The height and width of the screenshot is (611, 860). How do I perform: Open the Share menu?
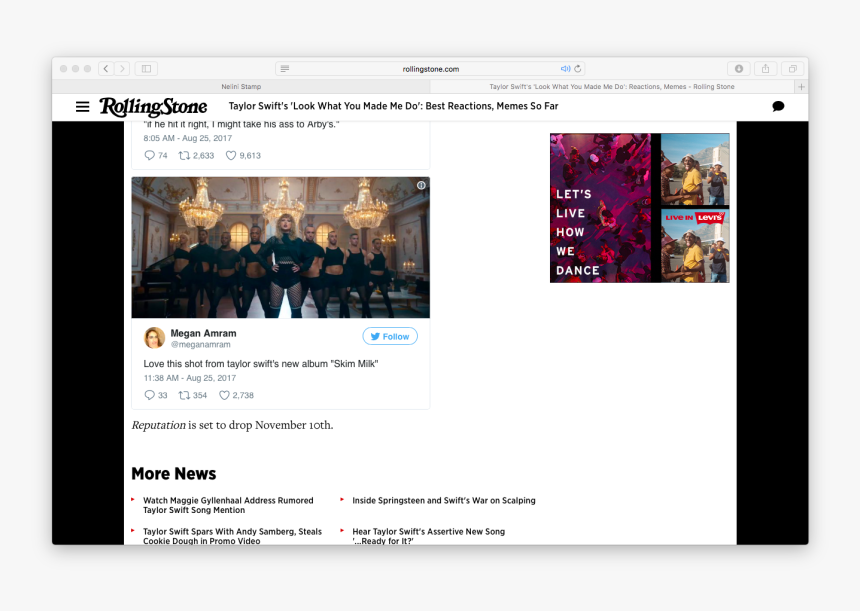click(x=766, y=69)
